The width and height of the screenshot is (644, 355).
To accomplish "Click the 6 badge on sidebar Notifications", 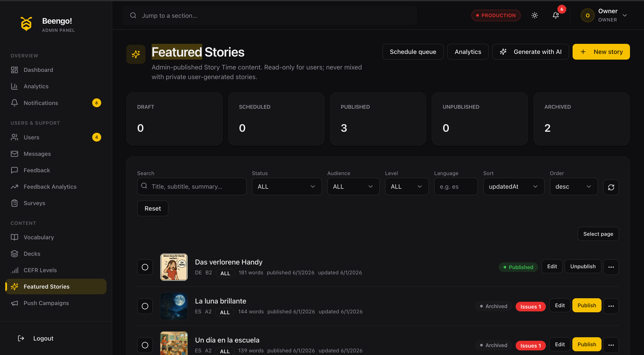I will click(97, 103).
